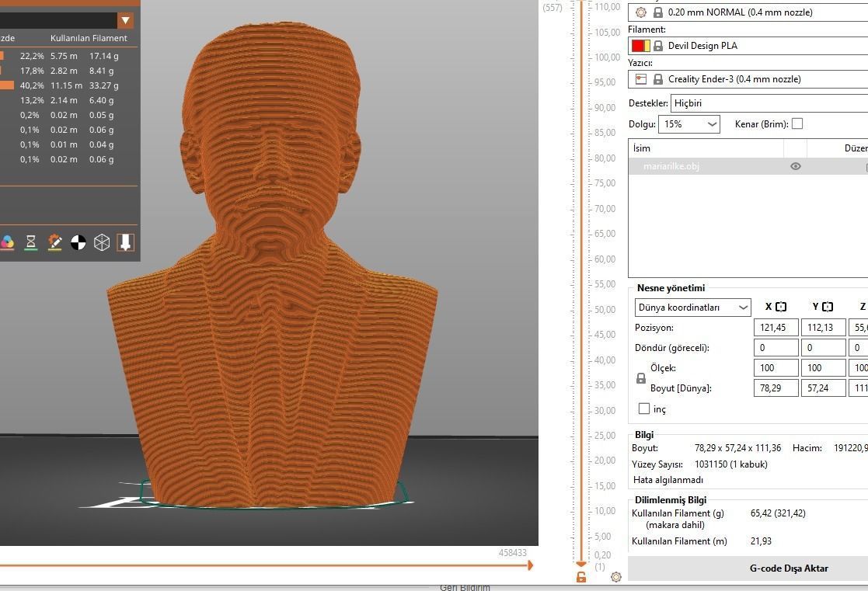868x591 pixels.
Task: Click the printer icon in Yazıcı preset
Action: [x=641, y=79]
